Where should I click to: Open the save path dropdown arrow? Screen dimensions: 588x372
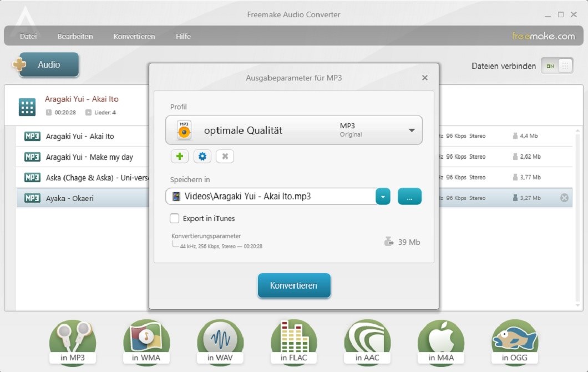coord(383,197)
